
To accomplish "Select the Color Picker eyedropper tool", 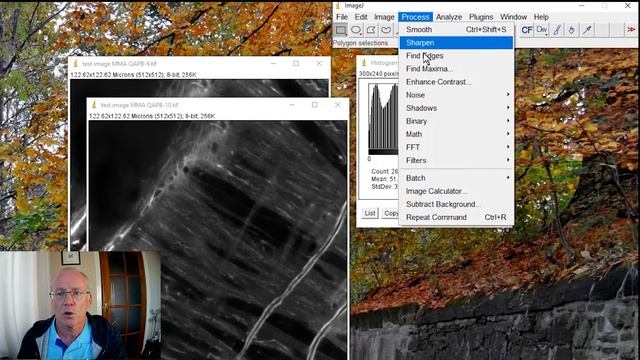I will pos(587,30).
